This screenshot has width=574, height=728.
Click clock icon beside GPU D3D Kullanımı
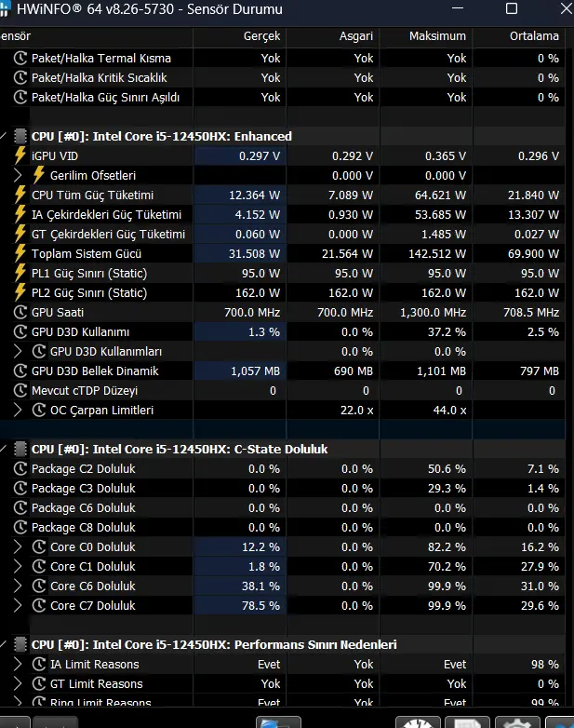(x=20, y=331)
